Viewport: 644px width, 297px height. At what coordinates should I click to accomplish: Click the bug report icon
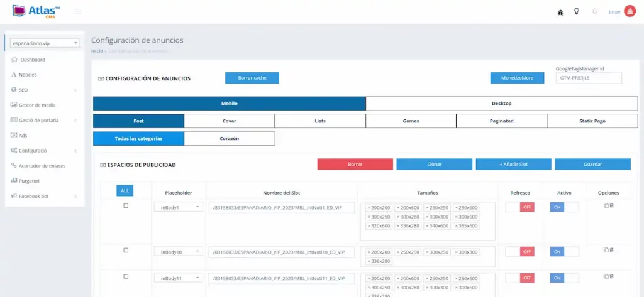coord(560,11)
